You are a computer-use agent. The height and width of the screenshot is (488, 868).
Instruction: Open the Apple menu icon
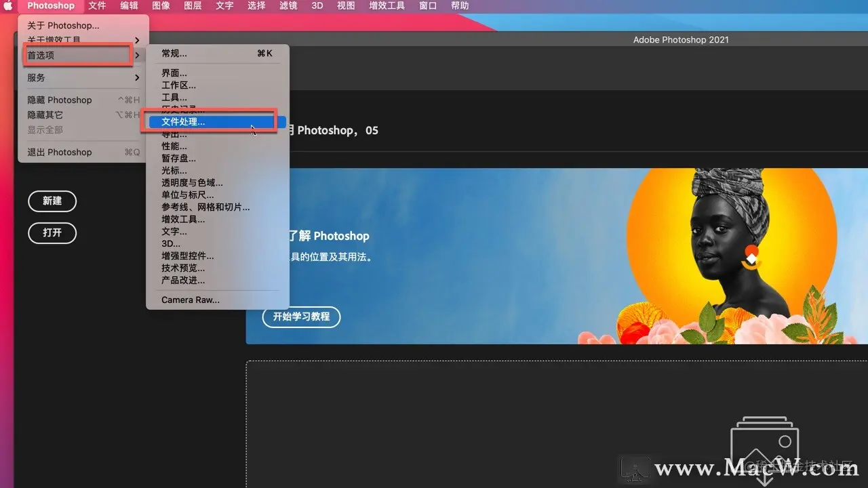[x=9, y=5]
